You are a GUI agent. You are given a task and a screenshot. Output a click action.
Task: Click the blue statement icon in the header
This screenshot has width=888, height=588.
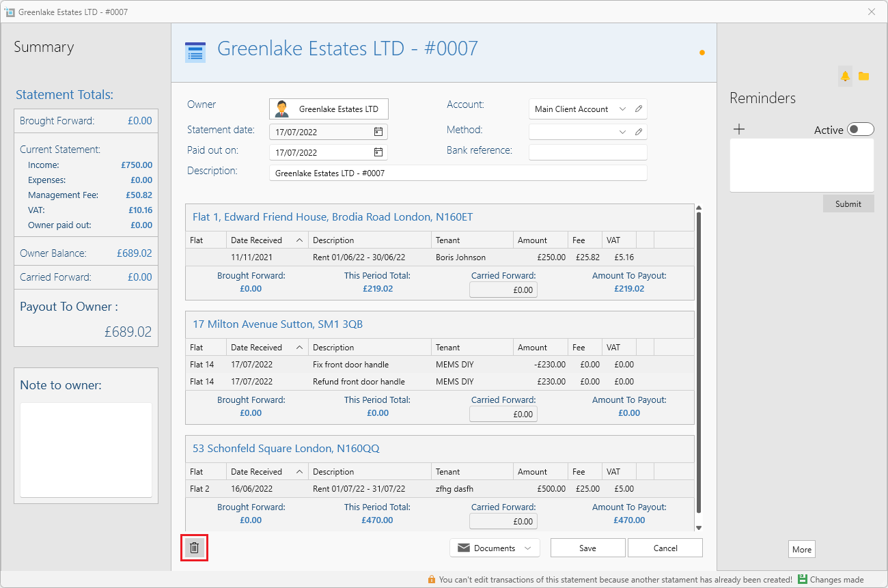click(x=195, y=52)
